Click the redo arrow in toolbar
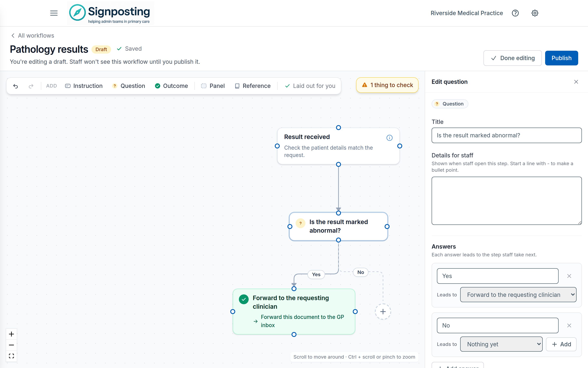 pyautogui.click(x=31, y=86)
